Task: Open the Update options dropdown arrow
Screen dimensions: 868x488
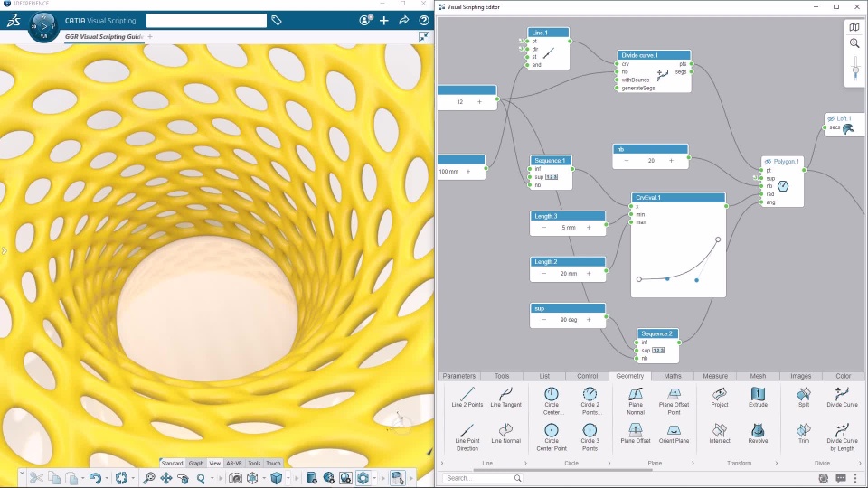Action: [x=133, y=477]
